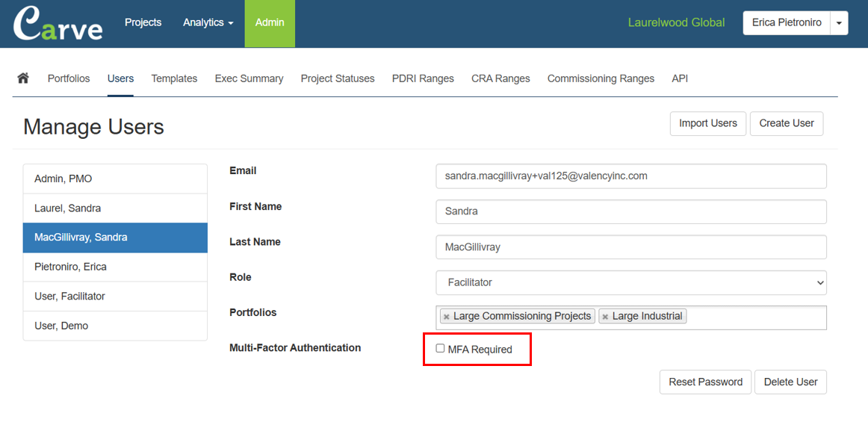Select Laurel, Sandra in user list
This screenshot has height=431, width=868.
pos(115,208)
